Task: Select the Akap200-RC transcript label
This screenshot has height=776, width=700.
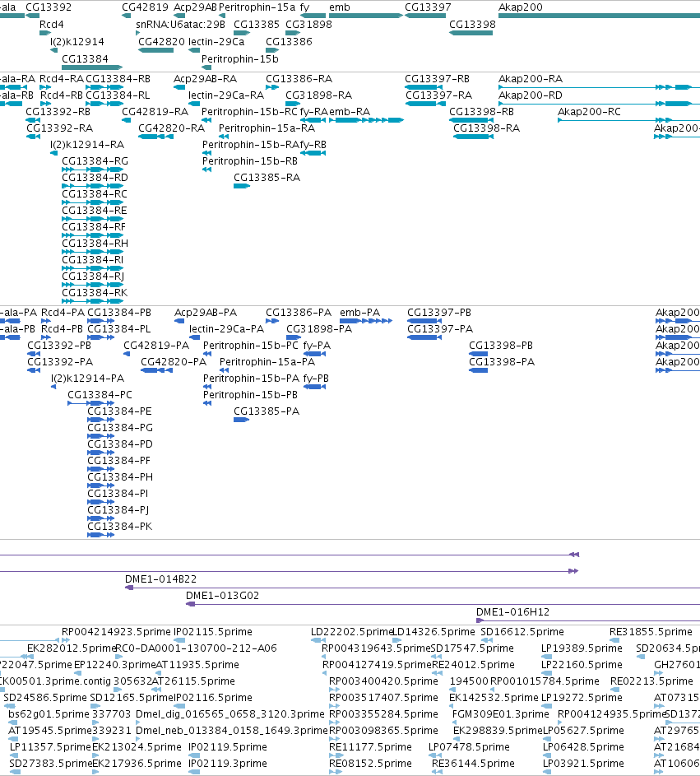Action: pos(589,112)
